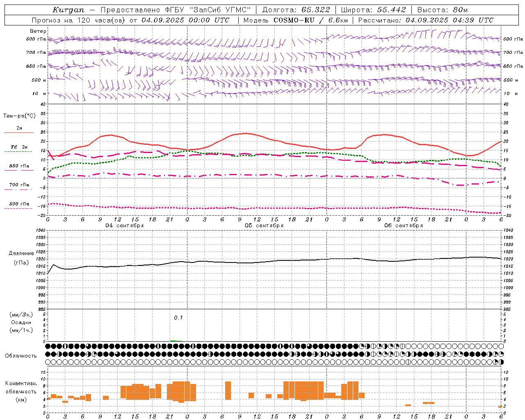Image resolution: width=525 pixels, height=420 pixels.
Task: Click the "Тем-ра(°C)" temperature label
Action: click(x=19, y=116)
